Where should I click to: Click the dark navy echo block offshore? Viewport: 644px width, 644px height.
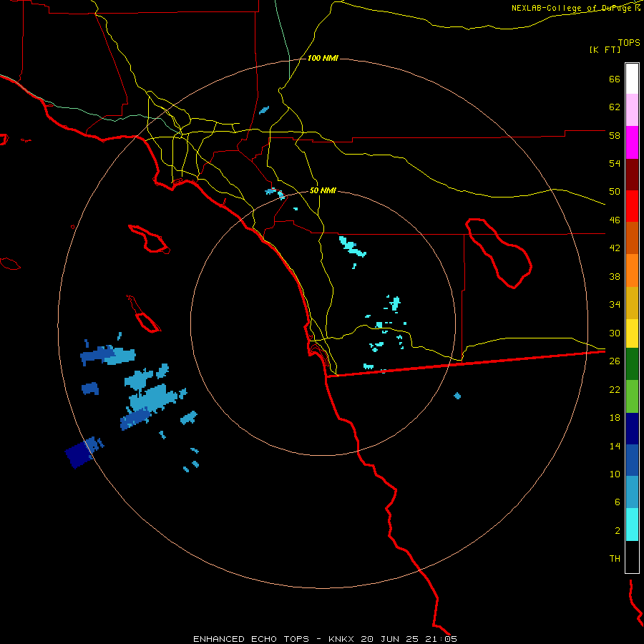[x=79, y=454]
